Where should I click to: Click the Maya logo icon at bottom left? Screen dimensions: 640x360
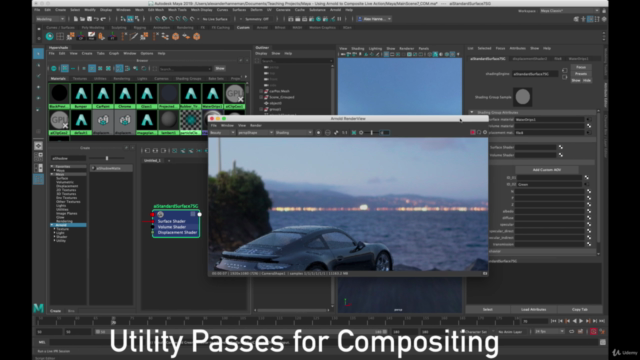[38, 308]
